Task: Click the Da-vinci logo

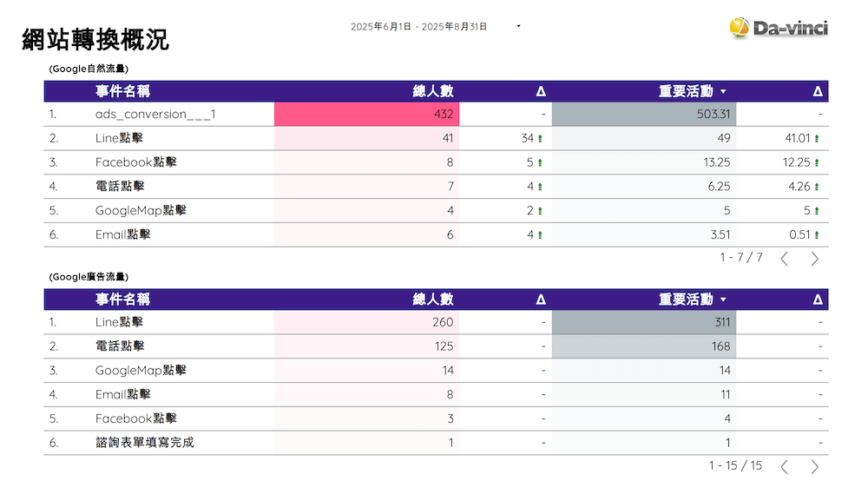Action: [779, 28]
